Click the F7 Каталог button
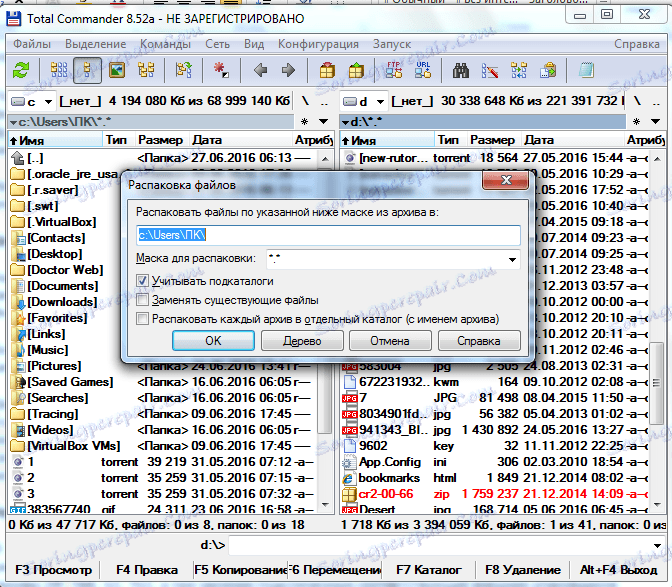The width and height of the screenshot is (672, 587). (429, 570)
